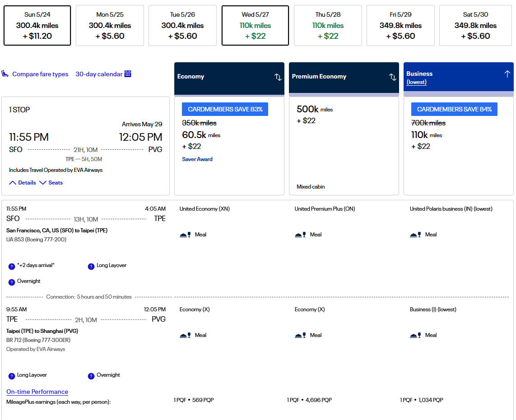The image size is (516, 420).
Task: Open the 30-day calendar icon
Action: coord(128,74)
